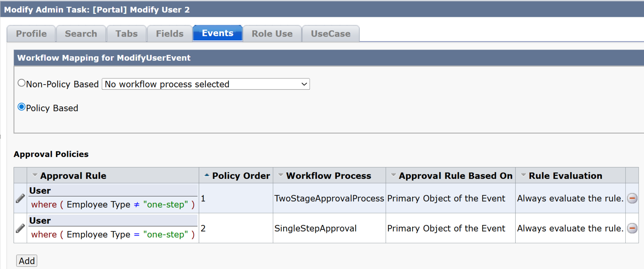Sort by Approval Rule column arrow
Image resolution: width=644 pixels, height=269 pixels.
(35, 175)
